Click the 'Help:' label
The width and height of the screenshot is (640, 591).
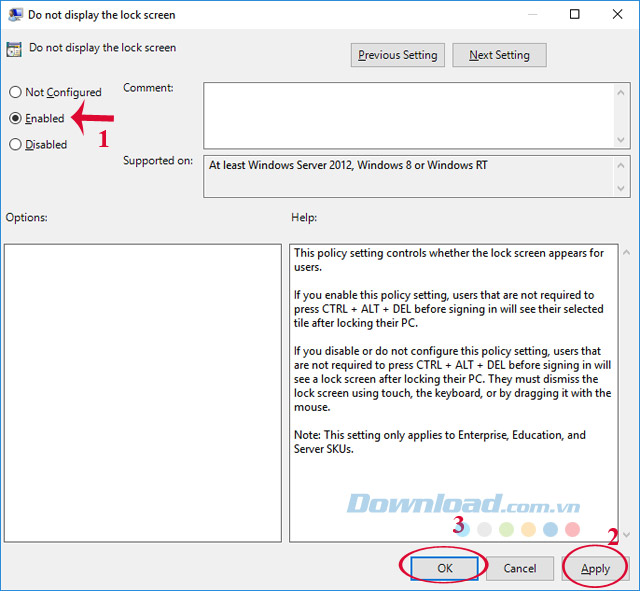tap(304, 218)
